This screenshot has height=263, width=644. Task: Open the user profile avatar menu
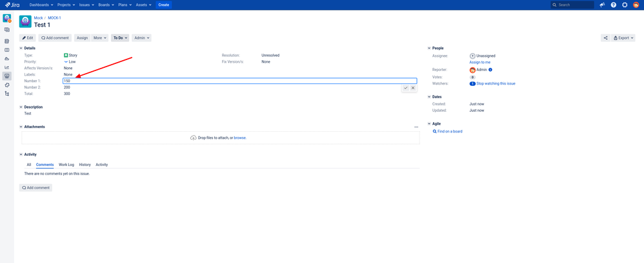click(x=636, y=5)
